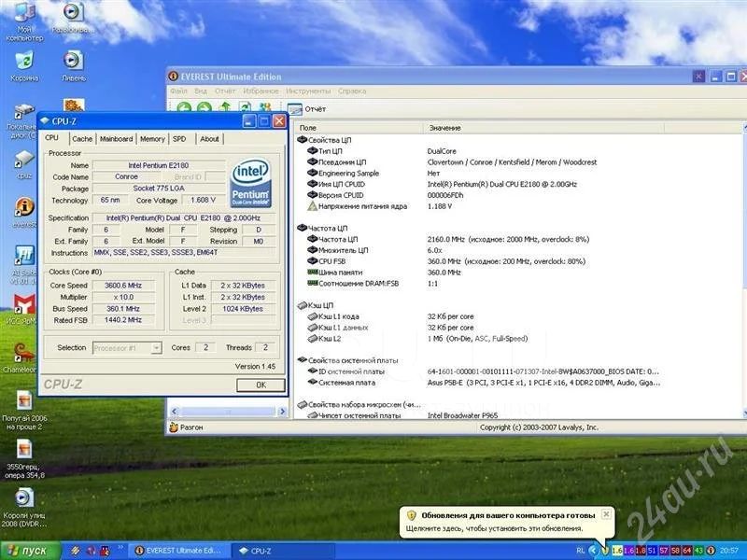
Task: Activate the CPU-Z taskbar button
Action: 284,551
